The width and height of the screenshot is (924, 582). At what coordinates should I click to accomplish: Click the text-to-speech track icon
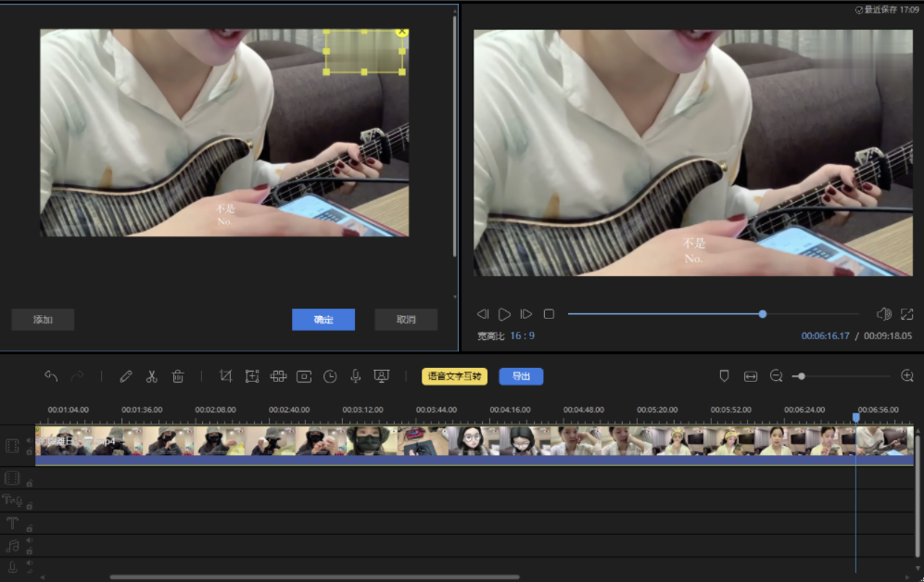pos(12,500)
